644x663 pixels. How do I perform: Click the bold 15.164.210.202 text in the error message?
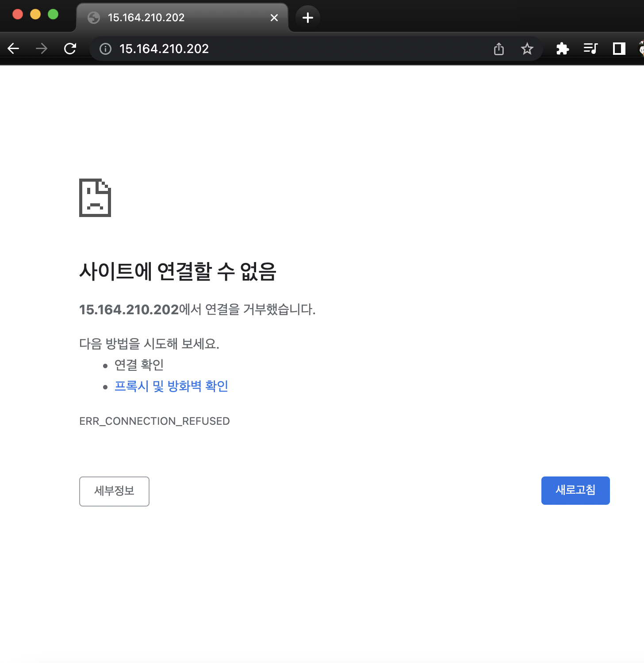pyautogui.click(x=129, y=309)
